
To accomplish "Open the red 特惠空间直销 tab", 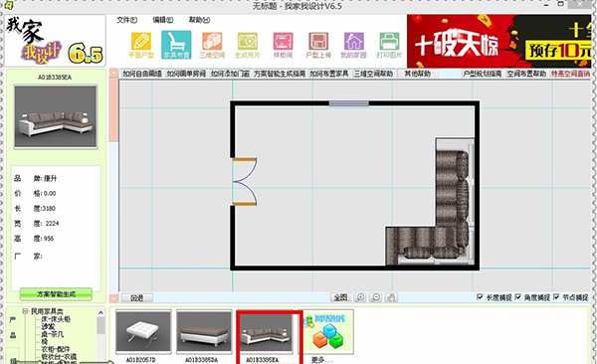I will click(x=570, y=74).
